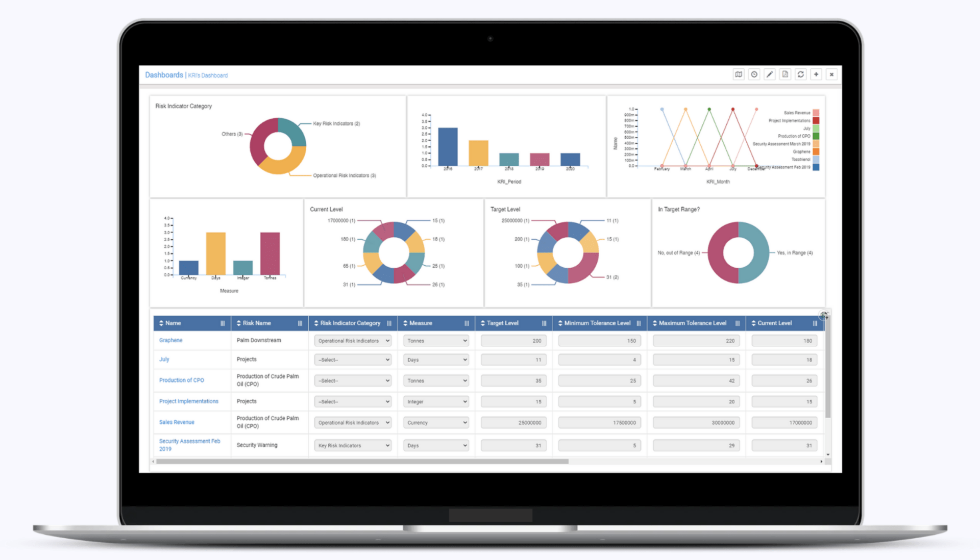Image resolution: width=980 pixels, height=560 pixels.
Task: Expand Risk Indicator Category dropdown for Production of CPO
Action: [354, 380]
